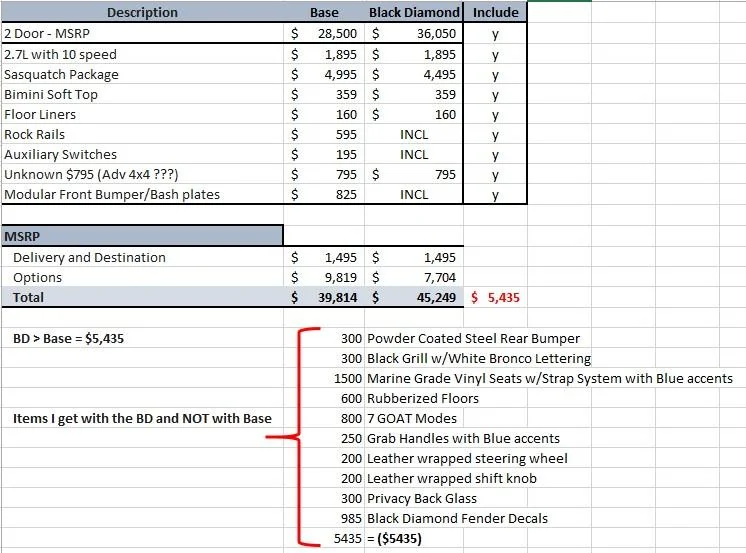Select the 'Total' label cell

tap(142, 297)
